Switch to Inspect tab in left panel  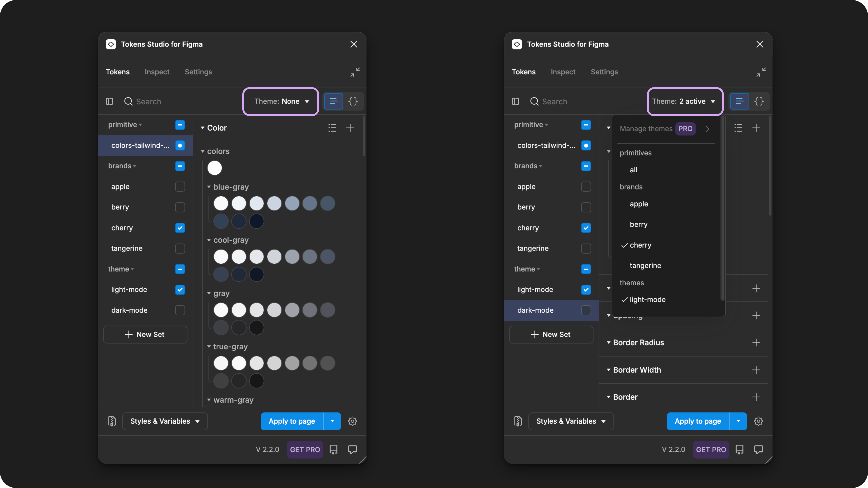157,72
